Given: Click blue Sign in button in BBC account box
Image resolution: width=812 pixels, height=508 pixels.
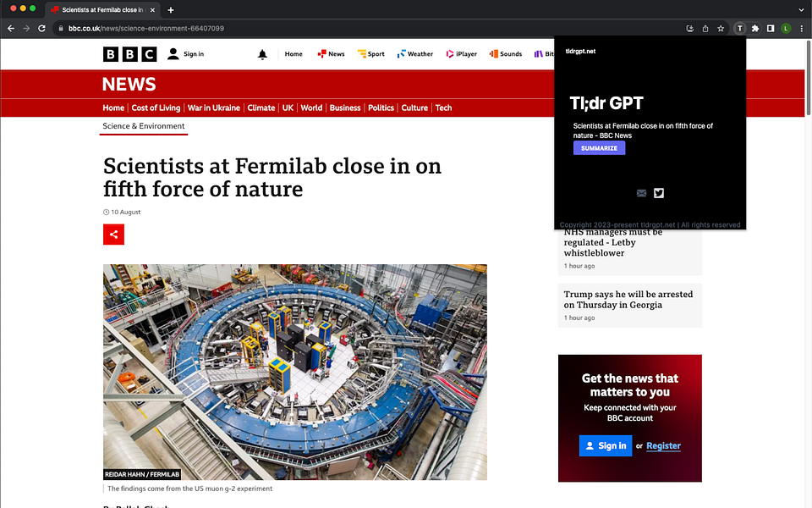Looking at the screenshot, I should (606, 446).
